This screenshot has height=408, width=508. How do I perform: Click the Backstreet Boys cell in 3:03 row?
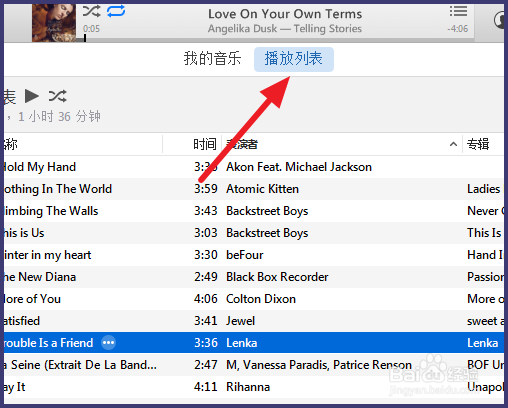(x=267, y=233)
